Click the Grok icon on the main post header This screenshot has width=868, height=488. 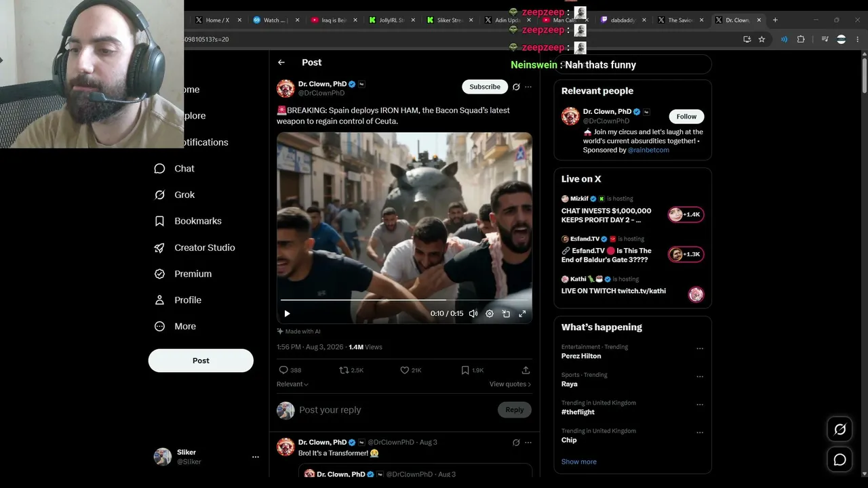pyautogui.click(x=516, y=87)
